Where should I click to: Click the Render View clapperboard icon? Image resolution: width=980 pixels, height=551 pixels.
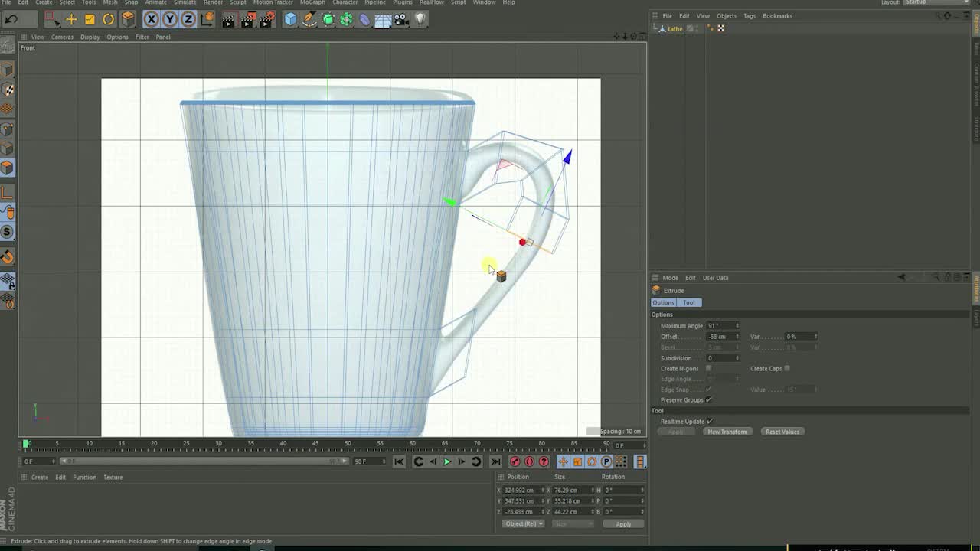(228, 19)
